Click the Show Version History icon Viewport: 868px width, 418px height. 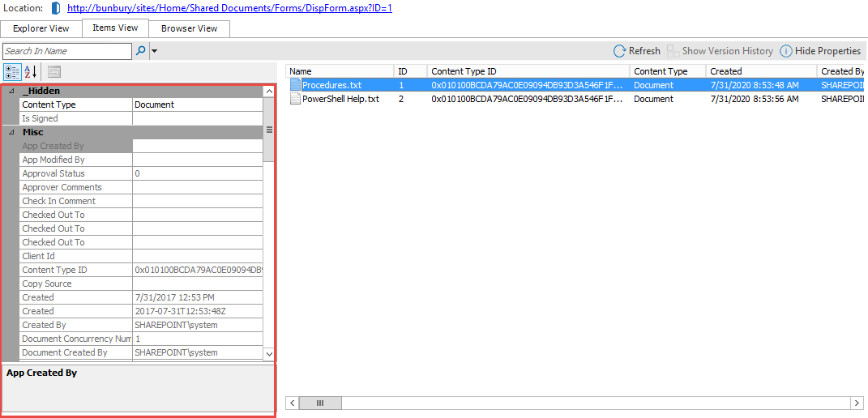point(673,51)
